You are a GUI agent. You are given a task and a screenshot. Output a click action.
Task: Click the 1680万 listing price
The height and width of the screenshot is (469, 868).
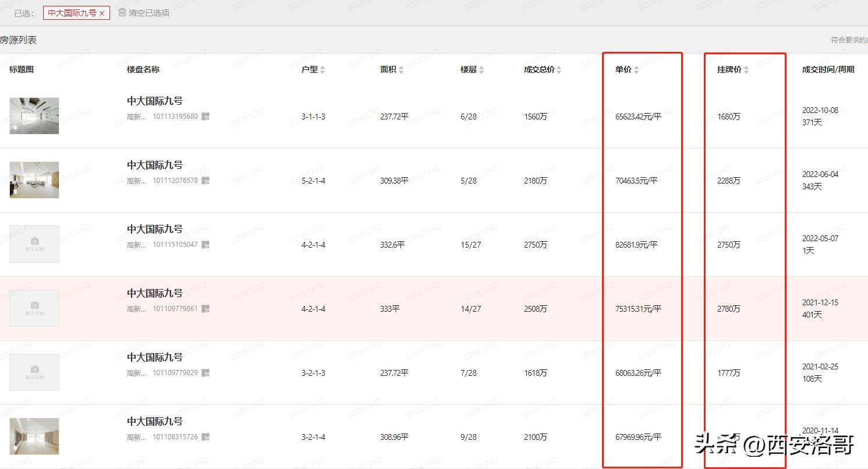729,117
